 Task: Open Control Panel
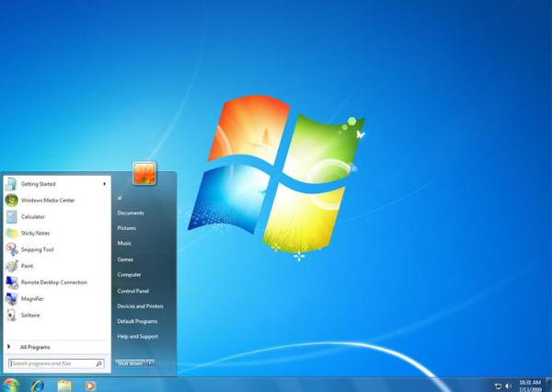[133, 291]
